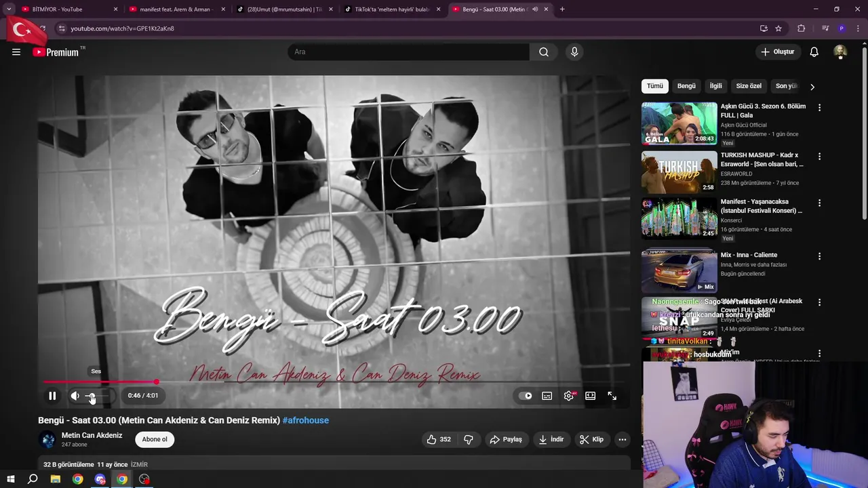
Task: Enter fullscreen mode
Action: [x=612, y=396]
